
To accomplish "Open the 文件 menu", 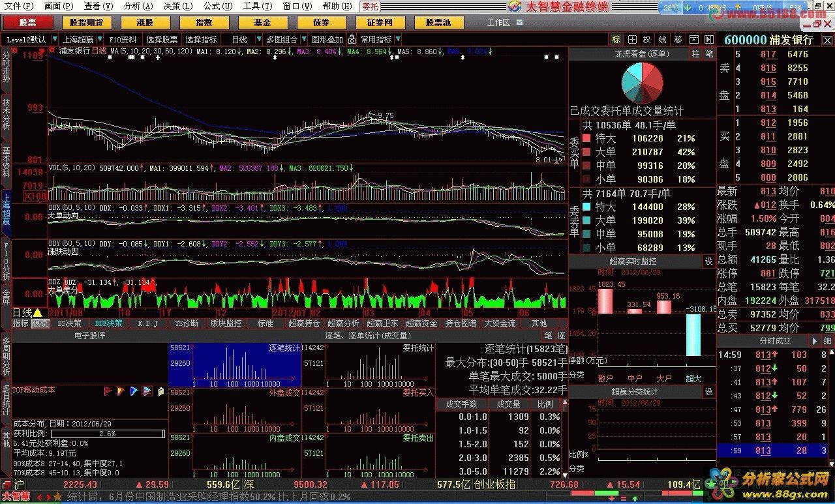I will click(x=18, y=6).
